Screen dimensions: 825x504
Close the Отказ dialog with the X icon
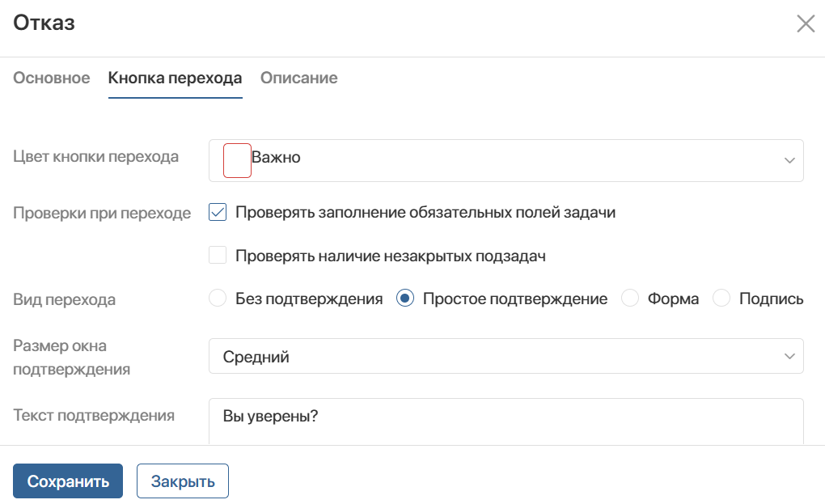[x=806, y=23]
